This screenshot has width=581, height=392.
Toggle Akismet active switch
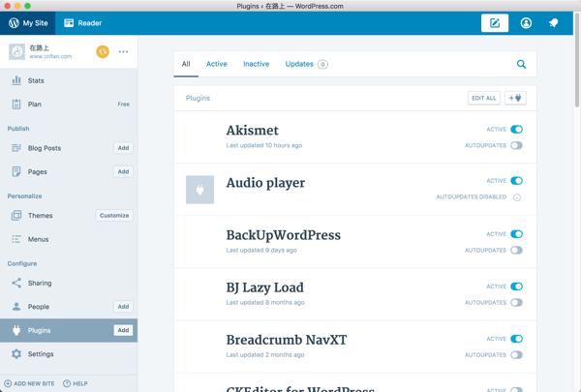(516, 130)
